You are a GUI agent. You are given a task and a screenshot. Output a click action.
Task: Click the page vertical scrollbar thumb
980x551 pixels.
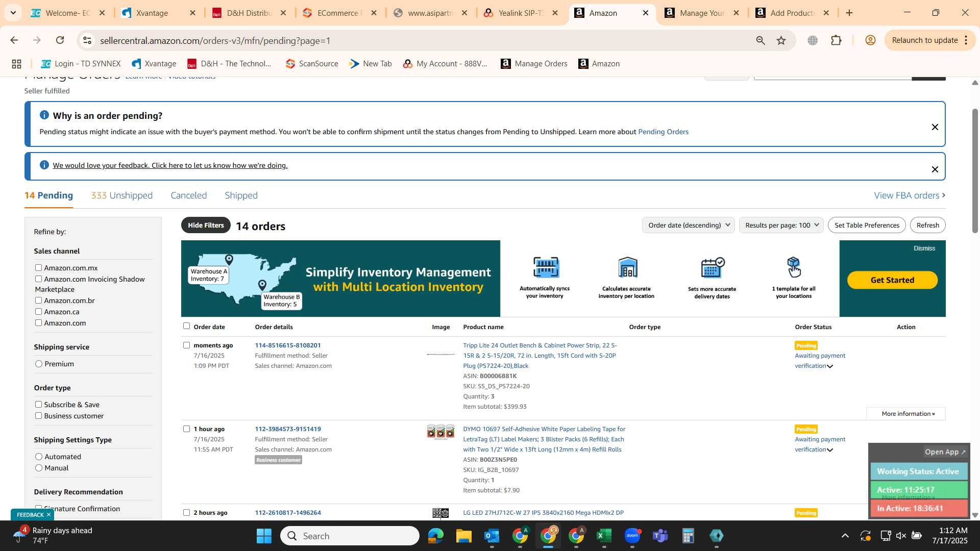975,171
